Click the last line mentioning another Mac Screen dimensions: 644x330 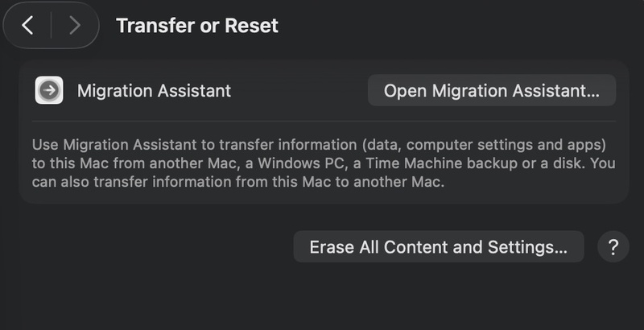click(x=237, y=182)
